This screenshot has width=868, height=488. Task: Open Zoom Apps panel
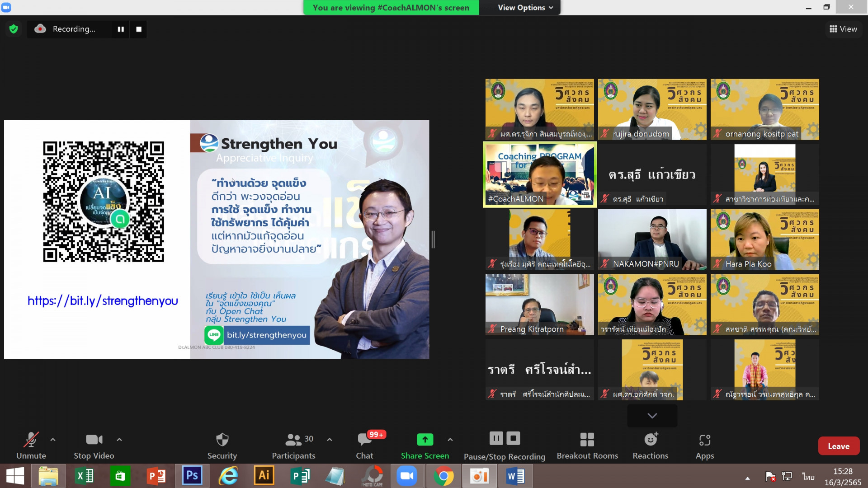point(705,446)
